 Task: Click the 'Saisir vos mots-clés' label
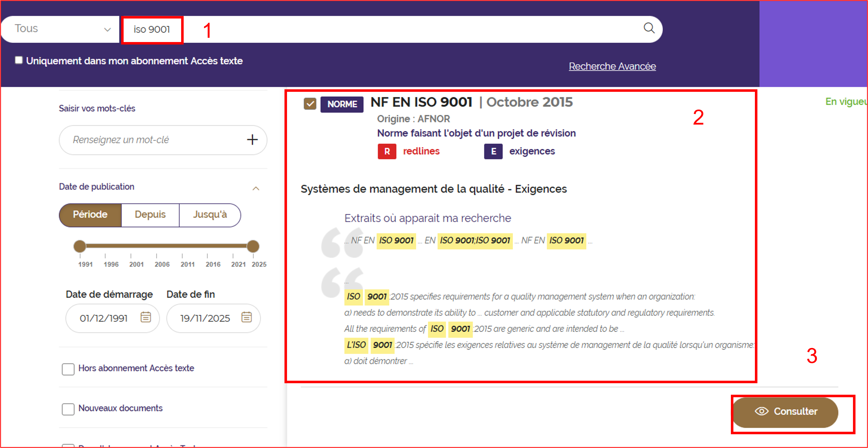point(97,109)
